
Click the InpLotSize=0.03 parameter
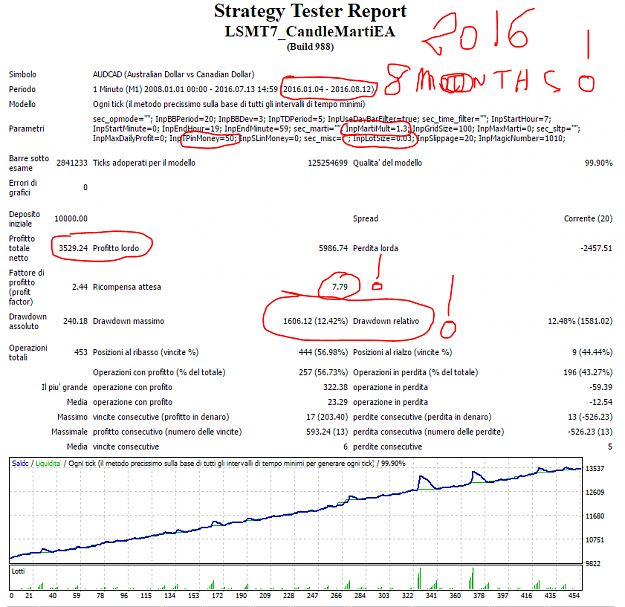pyautogui.click(x=384, y=138)
